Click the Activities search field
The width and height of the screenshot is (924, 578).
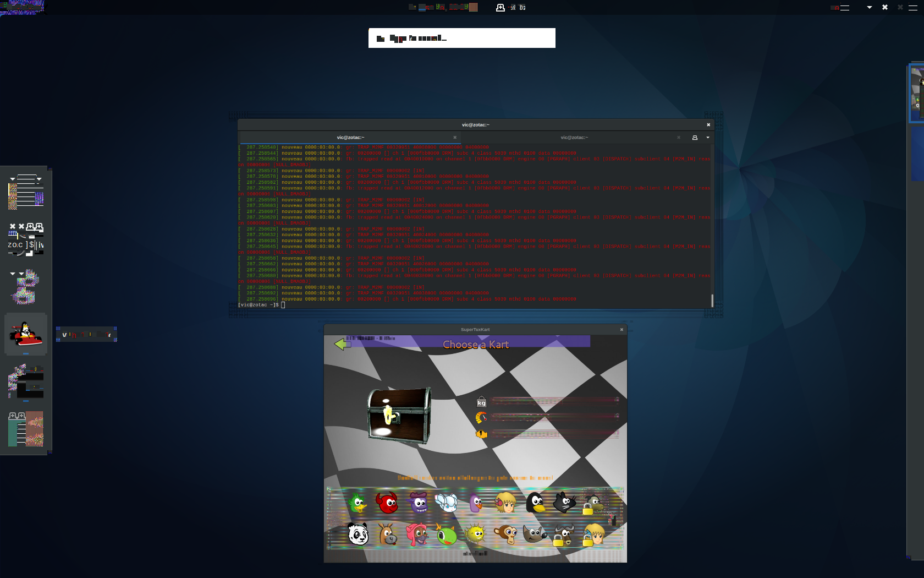[x=462, y=38]
